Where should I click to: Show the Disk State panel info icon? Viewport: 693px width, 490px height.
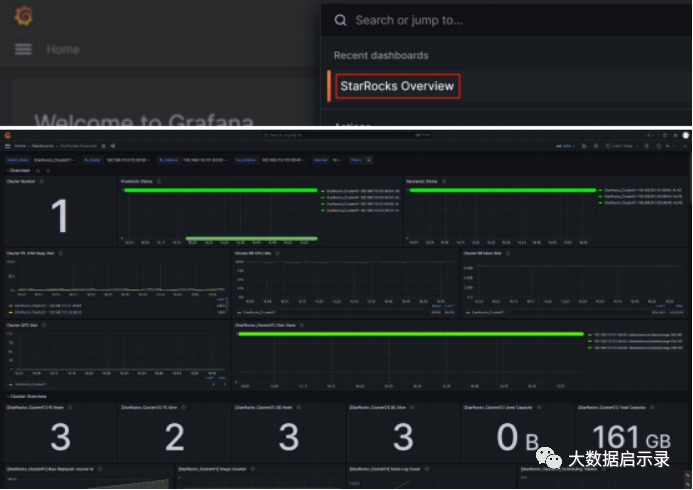pyautogui.click(x=302, y=325)
